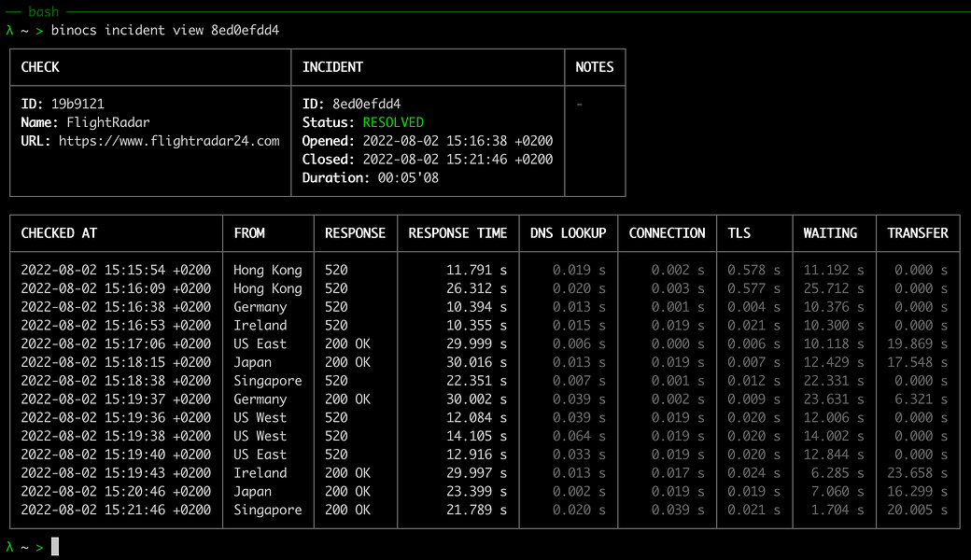
Task: Click the incident ID 8ed0efdd4 in command
Action: click(x=246, y=30)
